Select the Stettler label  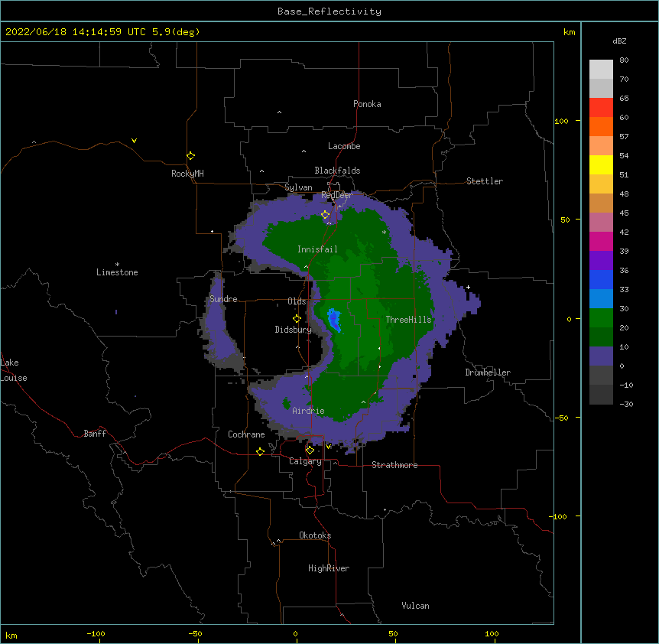(485, 181)
